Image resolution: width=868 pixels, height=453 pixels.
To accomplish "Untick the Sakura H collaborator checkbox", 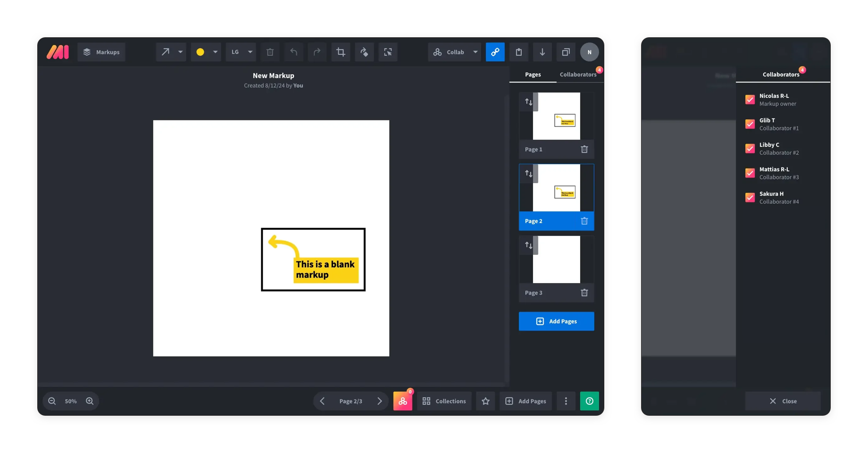I will 750,198.
